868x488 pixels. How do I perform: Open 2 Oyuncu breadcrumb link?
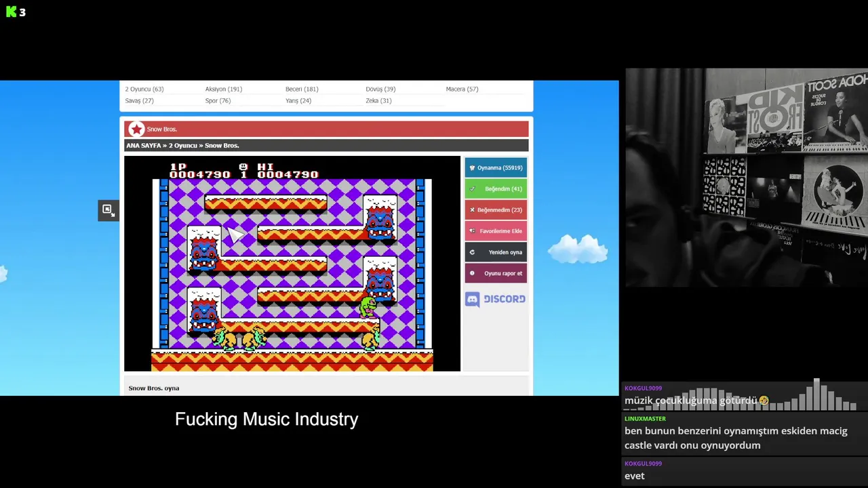183,146
